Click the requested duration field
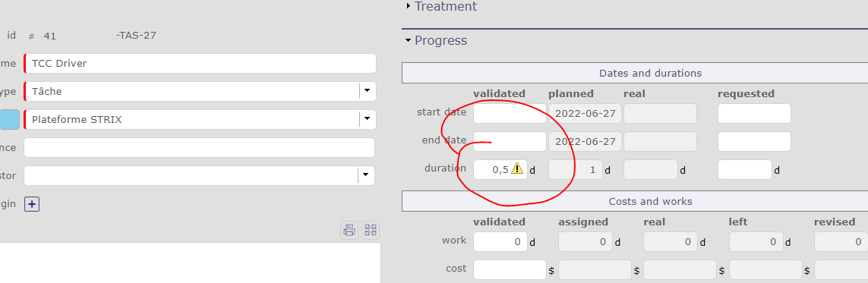The image size is (868, 283). point(744,170)
